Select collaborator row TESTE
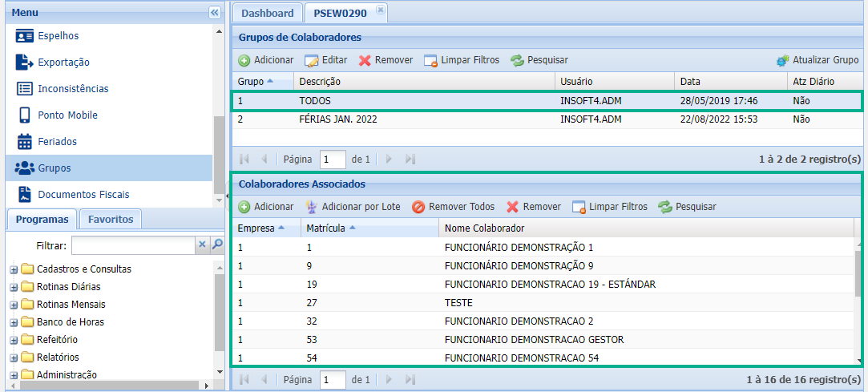The width and height of the screenshot is (868, 392). pos(543,303)
